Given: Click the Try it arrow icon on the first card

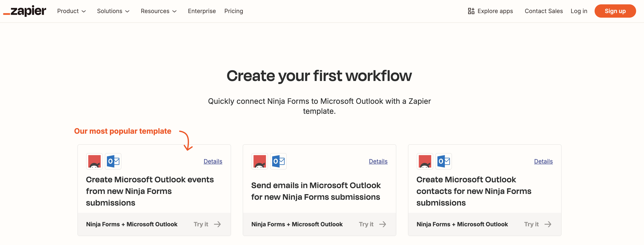Looking at the screenshot, I should 218,224.
